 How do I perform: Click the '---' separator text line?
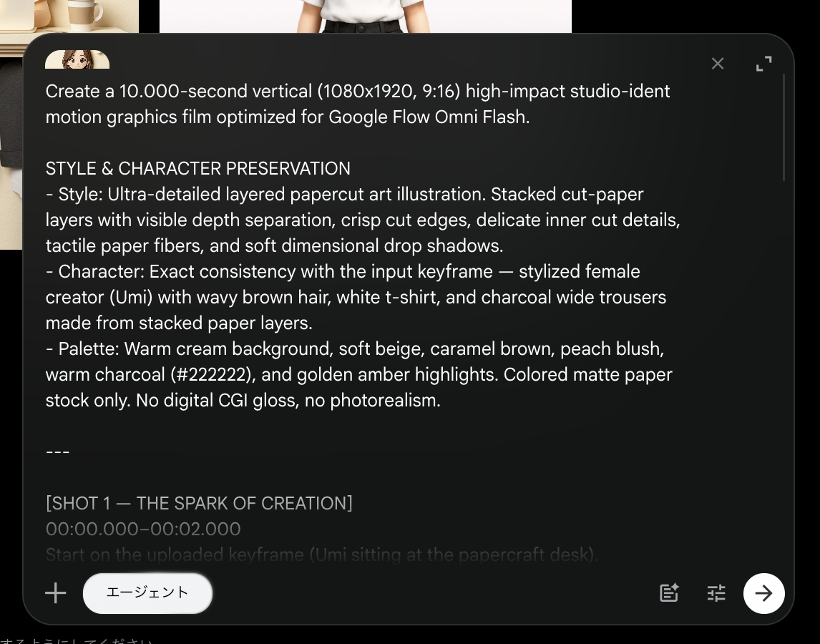pos(57,452)
